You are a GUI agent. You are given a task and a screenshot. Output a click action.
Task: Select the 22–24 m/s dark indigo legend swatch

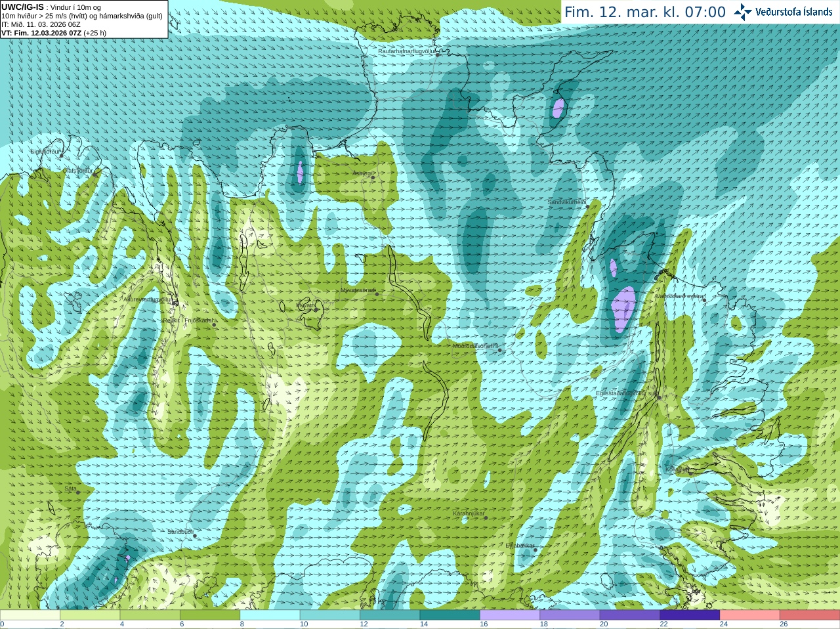pyautogui.click(x=690, y=615)
